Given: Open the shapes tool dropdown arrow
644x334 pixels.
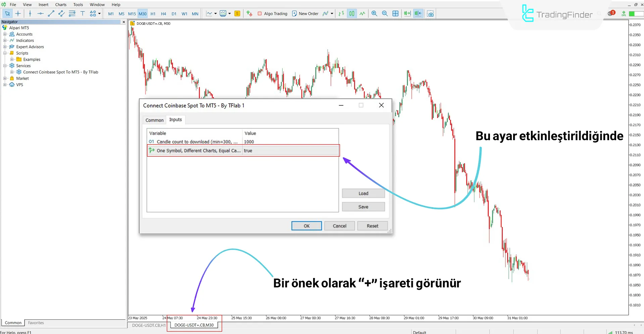Looking at the screenshot, I should tap(100, 13).
